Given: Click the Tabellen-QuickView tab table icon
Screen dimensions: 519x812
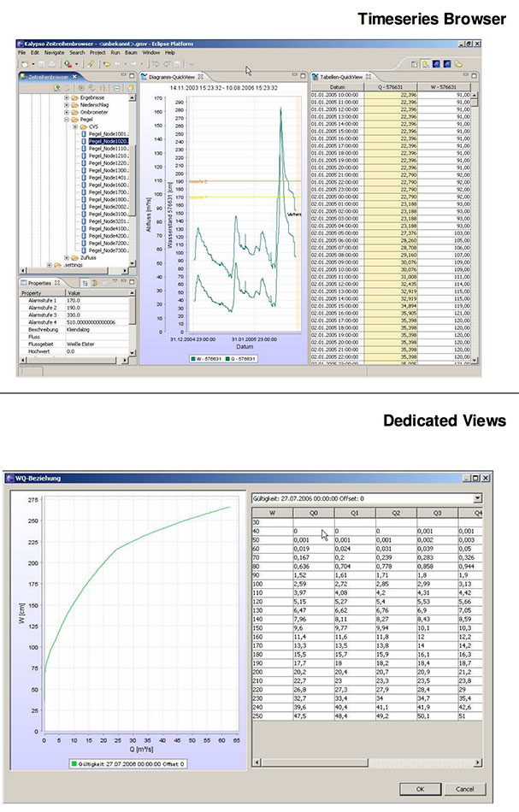Looking at the screenshot, I should pyautogui.click(x=315, y=77).
